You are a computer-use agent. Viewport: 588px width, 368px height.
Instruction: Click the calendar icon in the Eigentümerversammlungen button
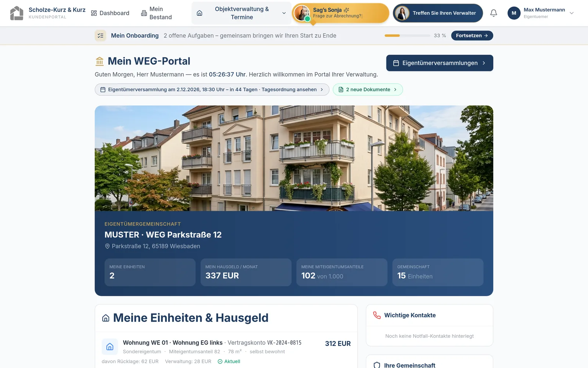pyautogui.click(x=396, y=63)
